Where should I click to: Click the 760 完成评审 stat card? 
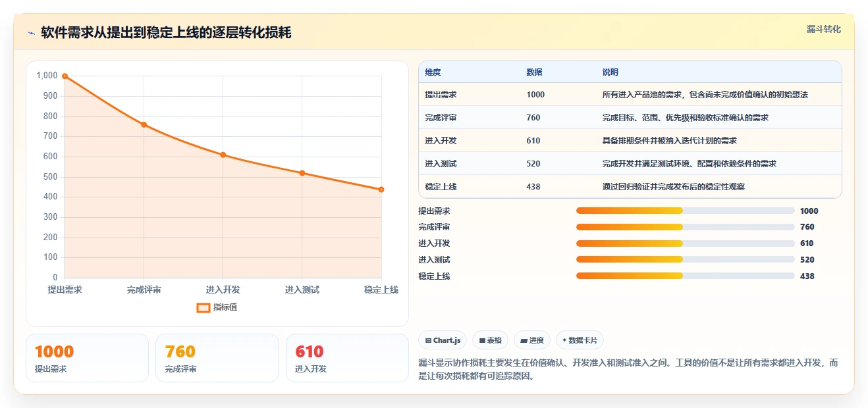click(x=217, y=358)
